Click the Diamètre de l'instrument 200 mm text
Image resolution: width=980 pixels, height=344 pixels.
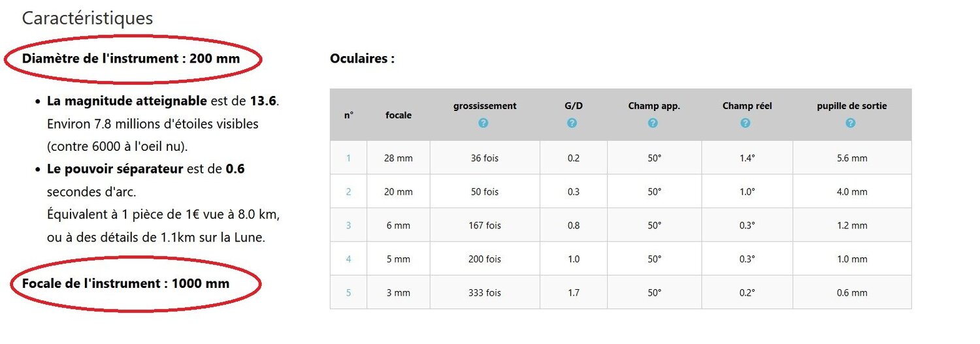pos(131,59)
